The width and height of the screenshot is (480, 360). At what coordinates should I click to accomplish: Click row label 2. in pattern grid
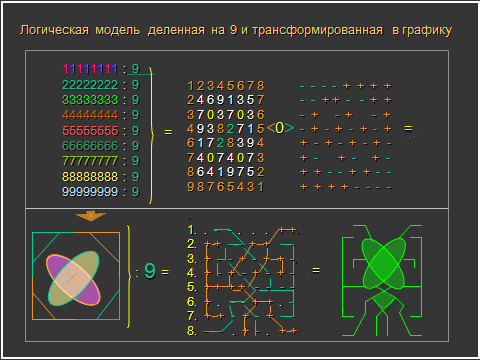coord(192,244)
